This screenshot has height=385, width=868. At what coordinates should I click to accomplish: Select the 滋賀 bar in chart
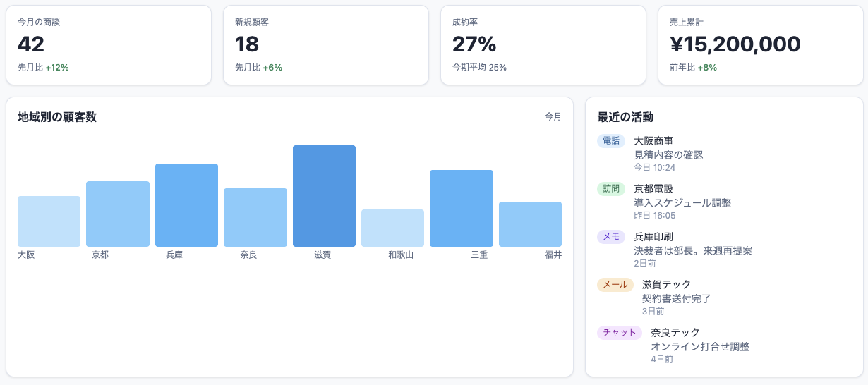click(x=324, y=196)
